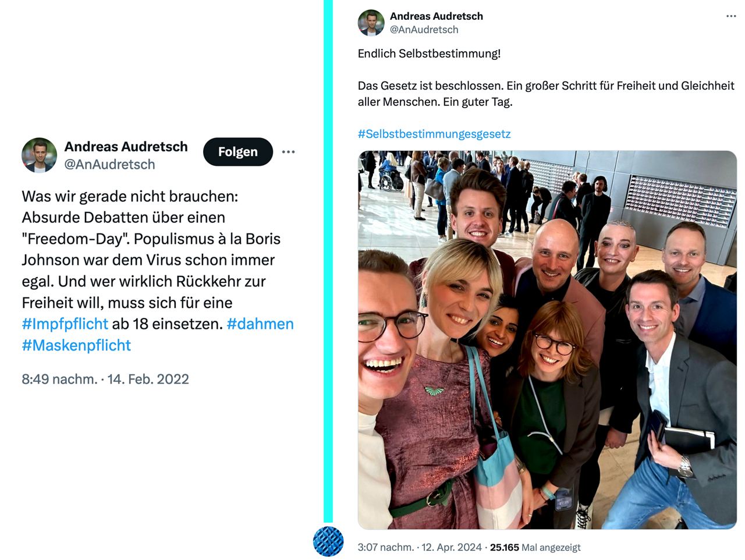The height and width of the screenshot is (560, 745).
Task: Open the #Impfpflicht hashtag
Action: (x=65, y=324)
